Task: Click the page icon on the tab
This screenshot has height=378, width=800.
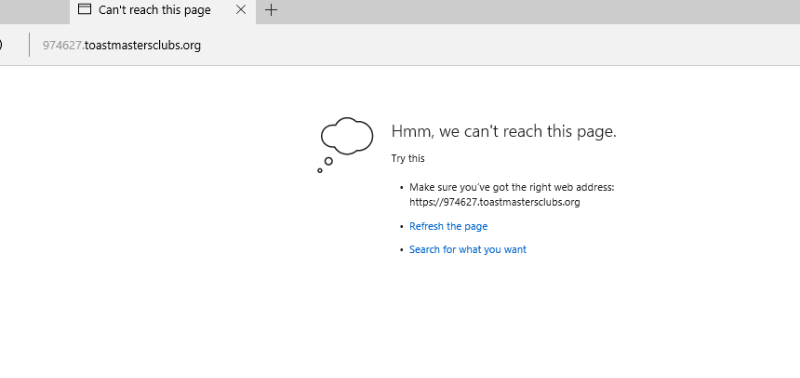Action: point(85,9)
